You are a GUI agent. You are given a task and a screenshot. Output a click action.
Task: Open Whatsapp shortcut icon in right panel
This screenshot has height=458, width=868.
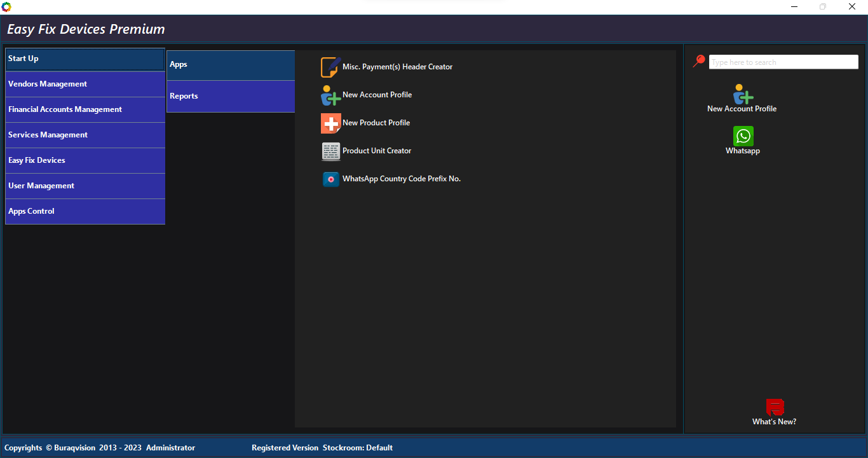tap(743, 136)
